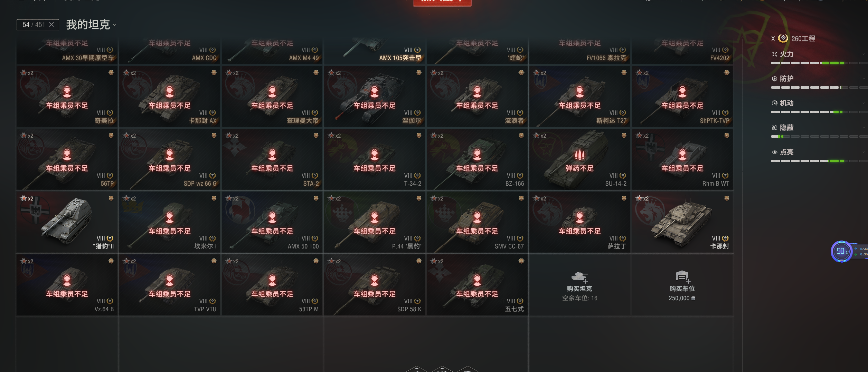868x372 pixels.
Task: Select the AMX 105突击型 tank
Action: (375, 50)
